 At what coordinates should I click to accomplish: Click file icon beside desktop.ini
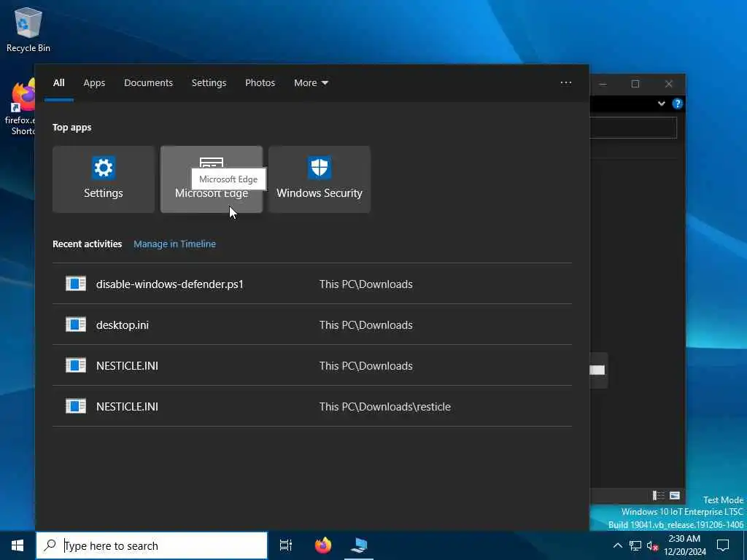pyautogui.click(x=76, y=324)
